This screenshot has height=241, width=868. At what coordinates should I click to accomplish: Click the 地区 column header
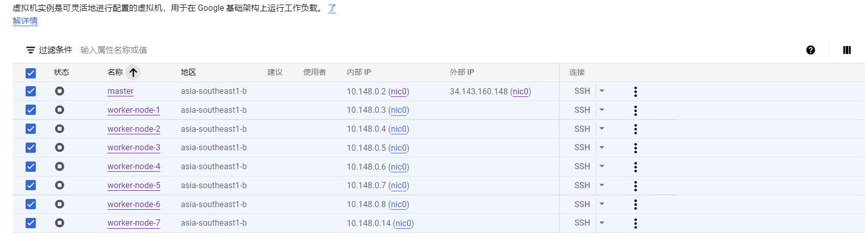point(188,72)
